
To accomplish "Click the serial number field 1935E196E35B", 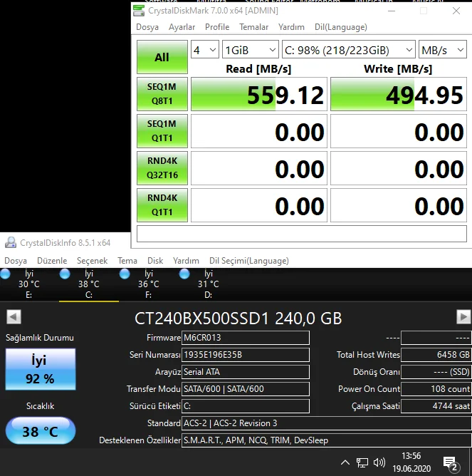I will (246, 355).
